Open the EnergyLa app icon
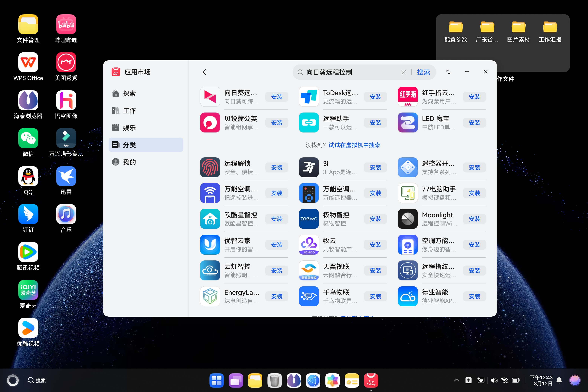This screenshot has height=392, width=588. (x=210, y=296)
